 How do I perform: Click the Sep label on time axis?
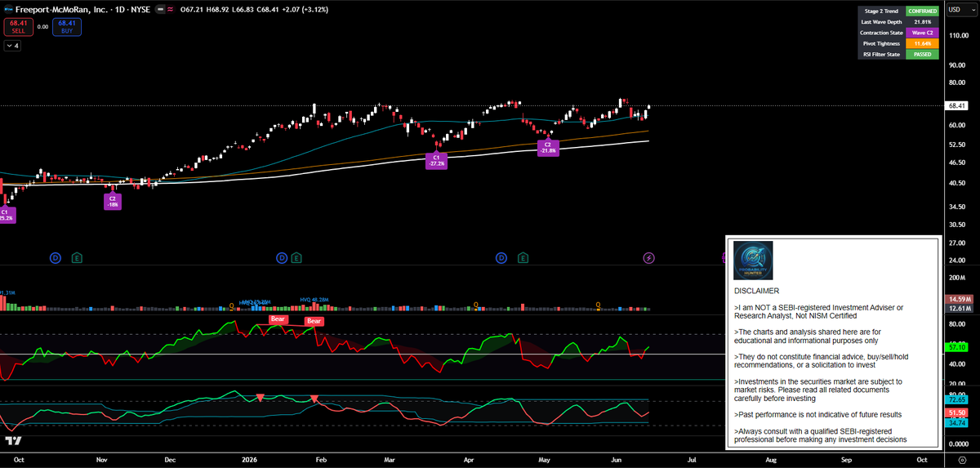(846, 460)
